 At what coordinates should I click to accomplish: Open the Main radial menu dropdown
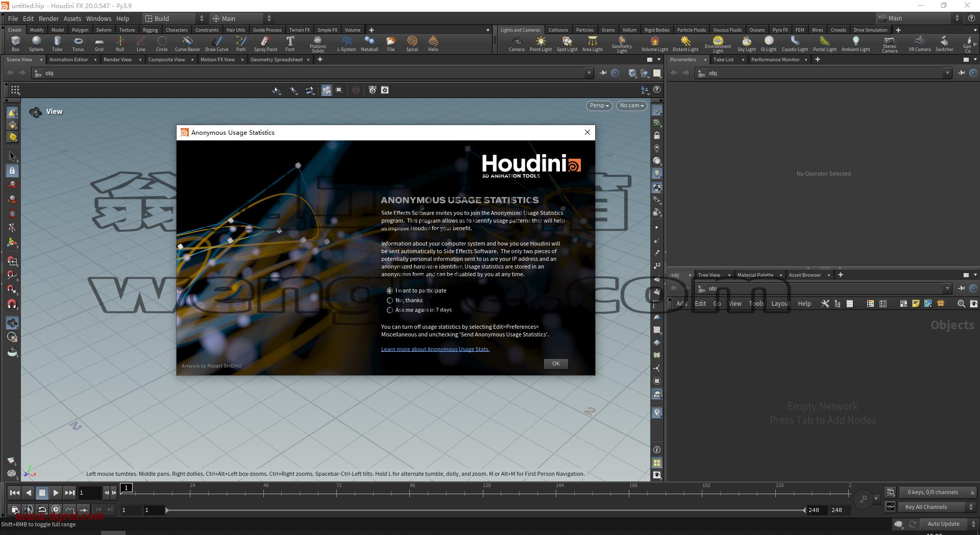pos(242,18)
